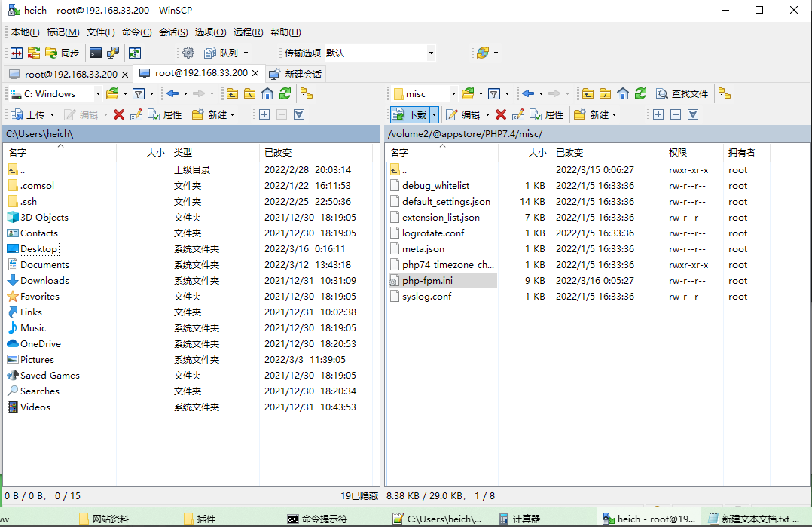The width and height of the screenshot is (812, 527).
Task: Click the local panel rename icon
Action: 136,114
